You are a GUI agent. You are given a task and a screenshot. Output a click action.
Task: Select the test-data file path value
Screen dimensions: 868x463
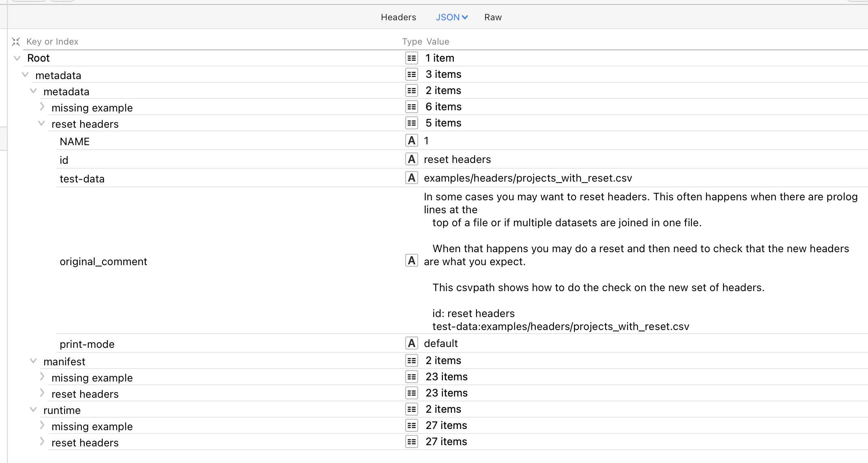(x=528, y=178)
